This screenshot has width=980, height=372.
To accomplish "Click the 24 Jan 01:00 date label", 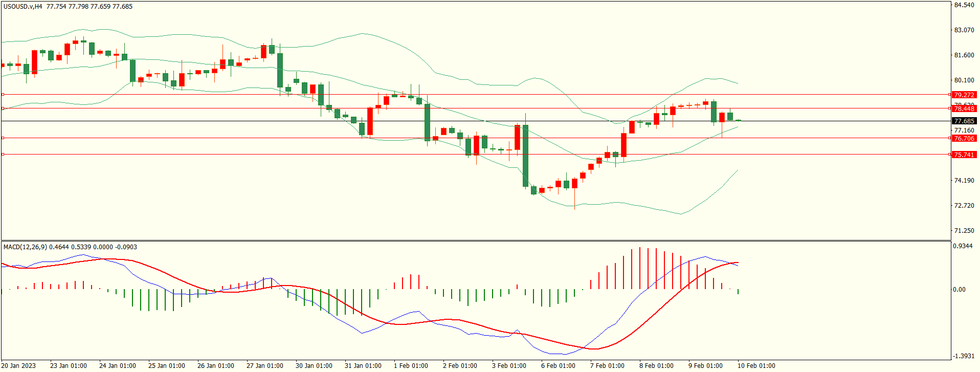I will click(118, 366).
